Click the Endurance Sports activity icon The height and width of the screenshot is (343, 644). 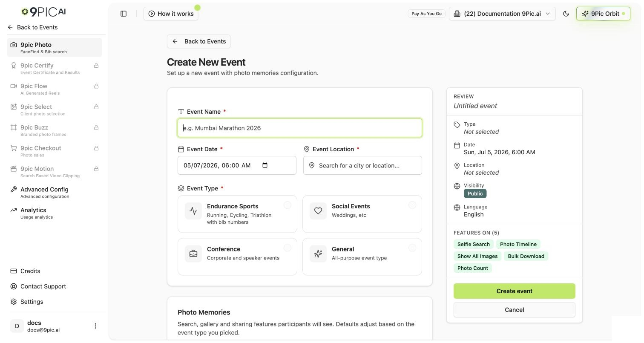tap(193, 211)
